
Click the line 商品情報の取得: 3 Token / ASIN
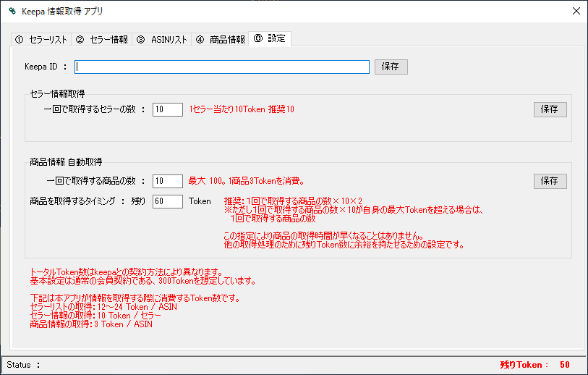[x=91, y=324]
